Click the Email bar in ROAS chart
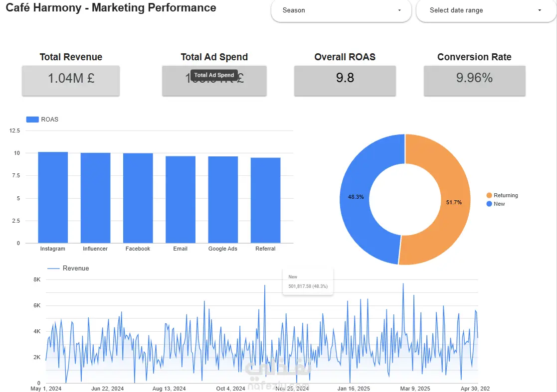The image size is (557, 392). click(x=181, y=200)
